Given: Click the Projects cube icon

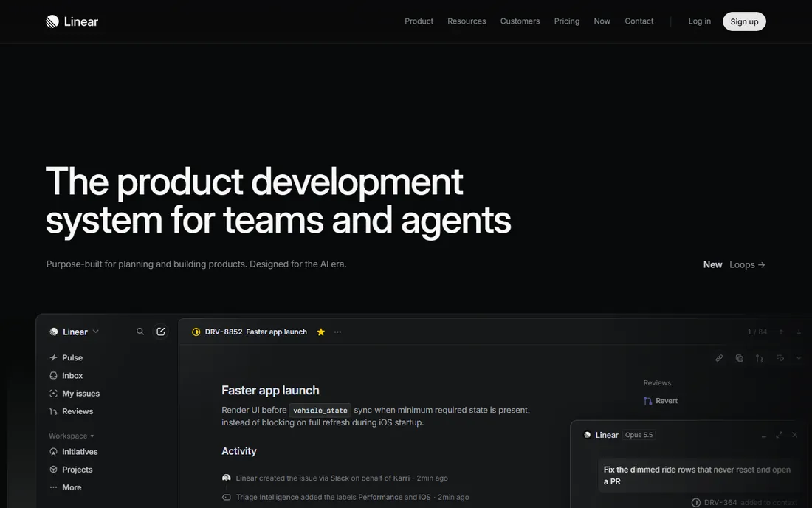Looking at the screenshot, I should (53, 469).
